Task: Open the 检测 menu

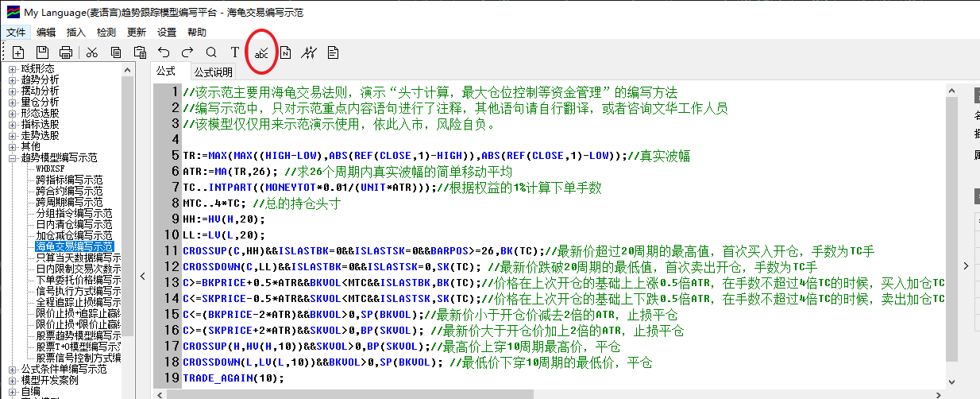Action: point(106,33)
